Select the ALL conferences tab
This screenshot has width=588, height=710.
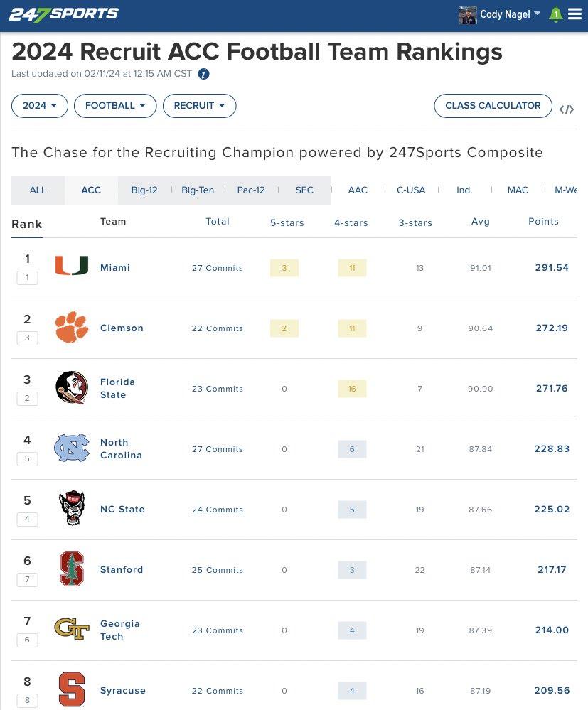pos(38,190)
